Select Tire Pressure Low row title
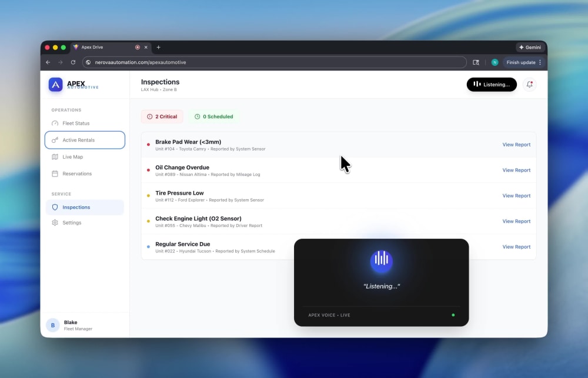The image size is (588, 378). point(179,193)
